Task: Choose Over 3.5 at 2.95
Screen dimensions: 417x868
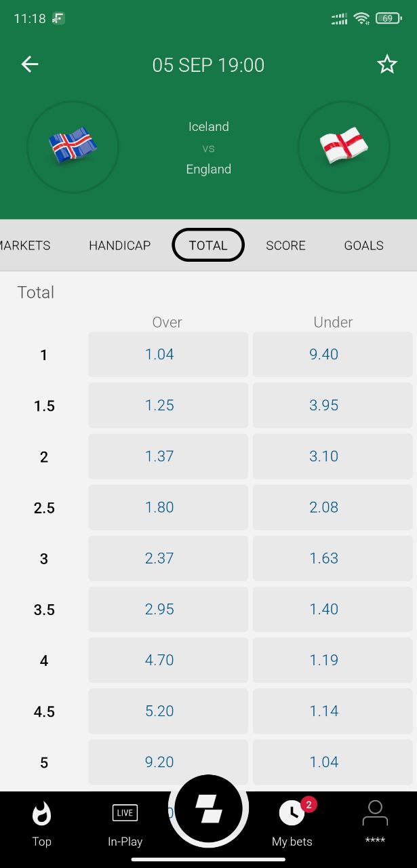Action: click(x=167, y=609)
